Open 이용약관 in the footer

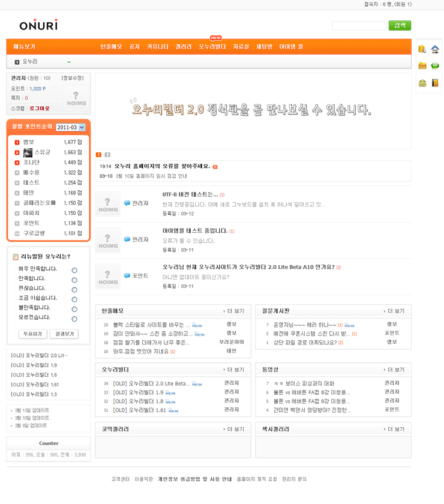tap(143, 479)
